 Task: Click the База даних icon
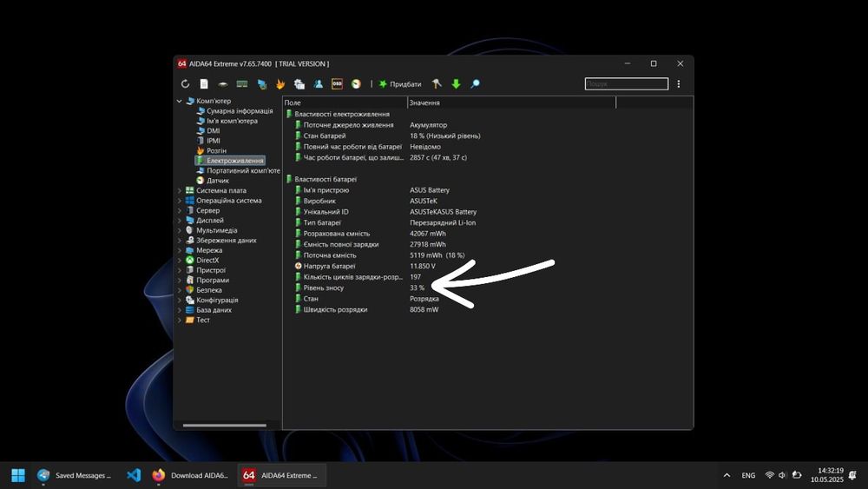[x=190, y=310]
